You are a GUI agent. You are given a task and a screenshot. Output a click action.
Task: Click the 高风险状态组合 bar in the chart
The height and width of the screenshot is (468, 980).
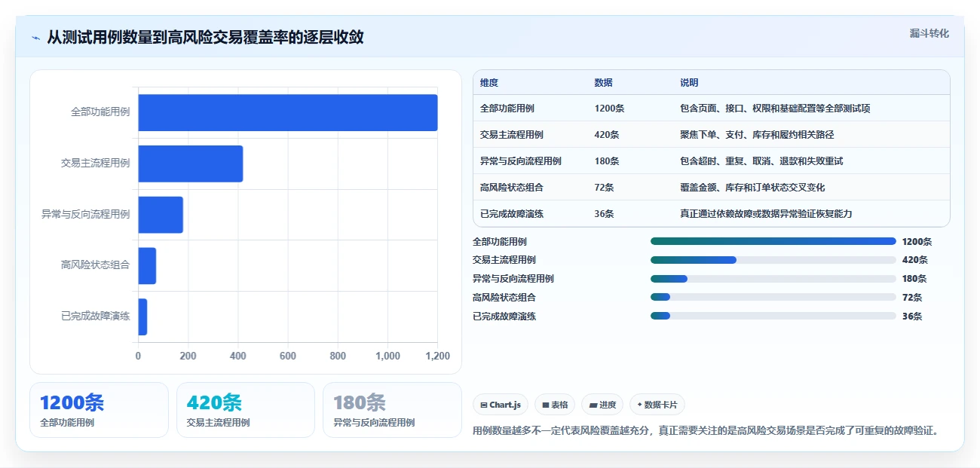(x=147, y=266)
